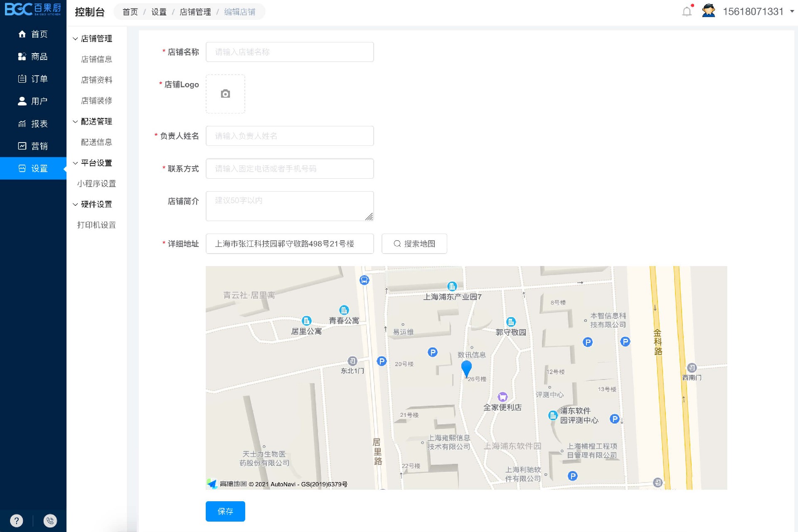
Task: Click the bus stop icon on map
Action: [364, 280]
